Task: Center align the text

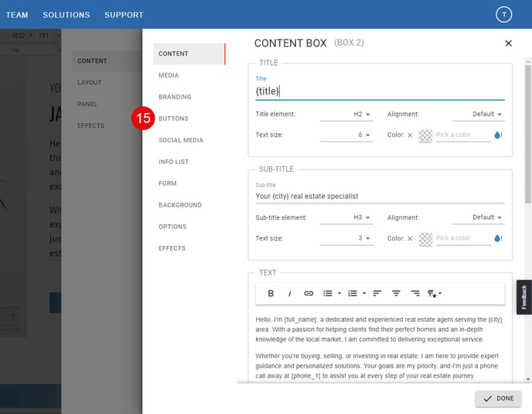Action: 396,293
